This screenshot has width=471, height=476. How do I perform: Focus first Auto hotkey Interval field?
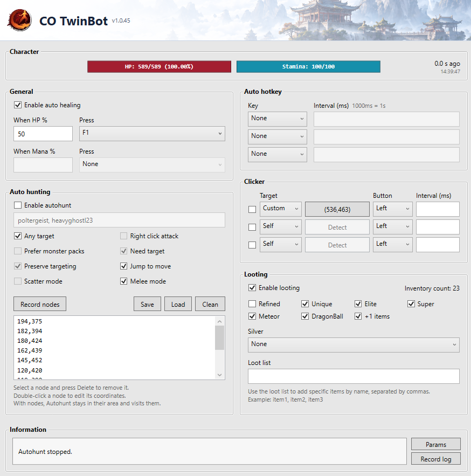[386, 119]
